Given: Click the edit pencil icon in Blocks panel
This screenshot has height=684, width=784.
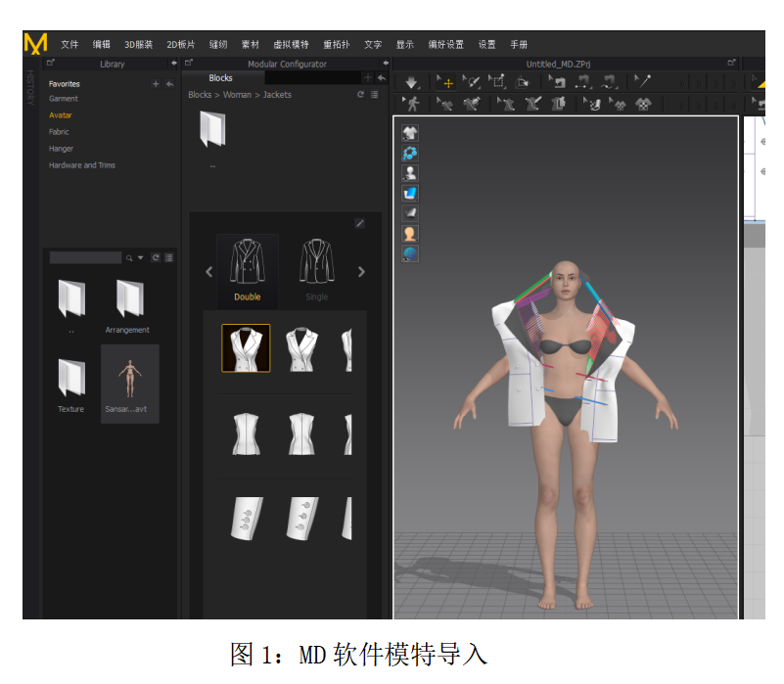Looking at the screenshot, I should point(359,223).
